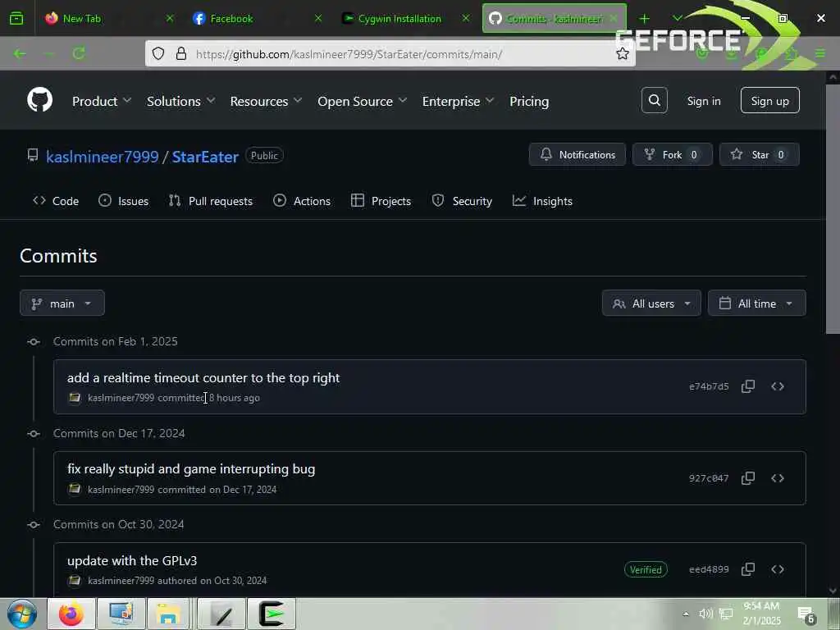Screen dimensions: 840x630
Task: Open the kaslmineer7999 owner link
Action: pos(103,157)
